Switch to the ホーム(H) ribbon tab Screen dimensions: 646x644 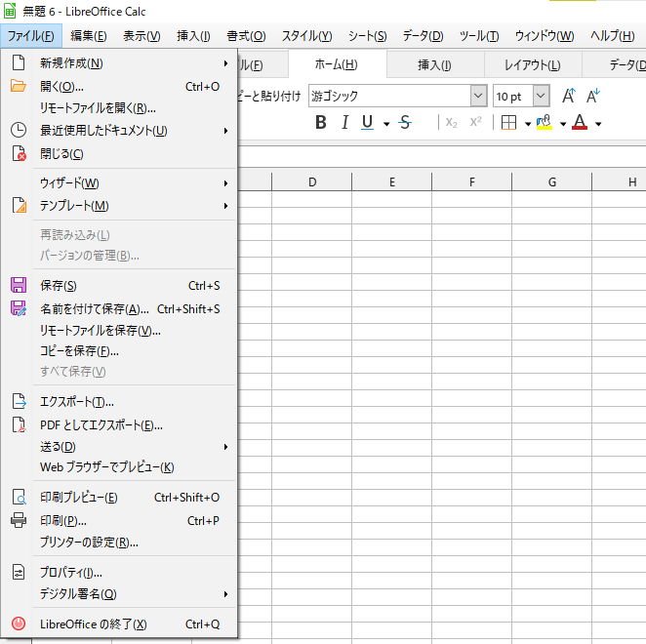click(337, 64)
